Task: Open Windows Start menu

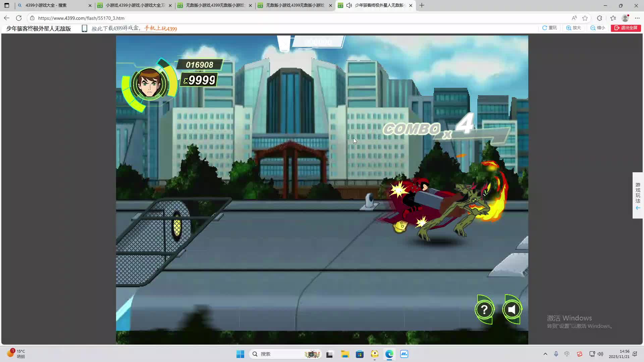Action: point(240,354)
